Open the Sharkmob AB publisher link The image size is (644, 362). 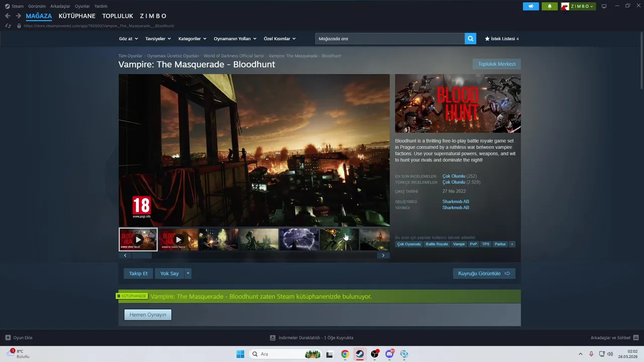(456, 208)
